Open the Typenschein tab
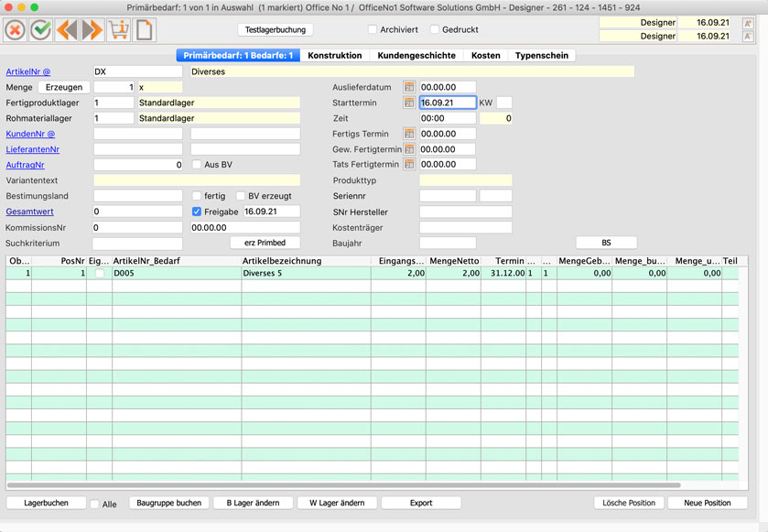Screen dimensions: 768x532 point(541,55)
